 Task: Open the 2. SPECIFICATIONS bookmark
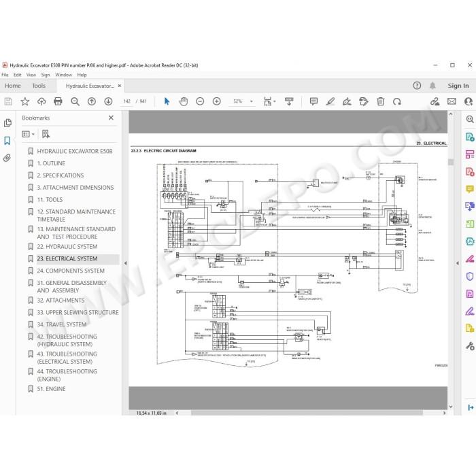click(x=61, y=175)
